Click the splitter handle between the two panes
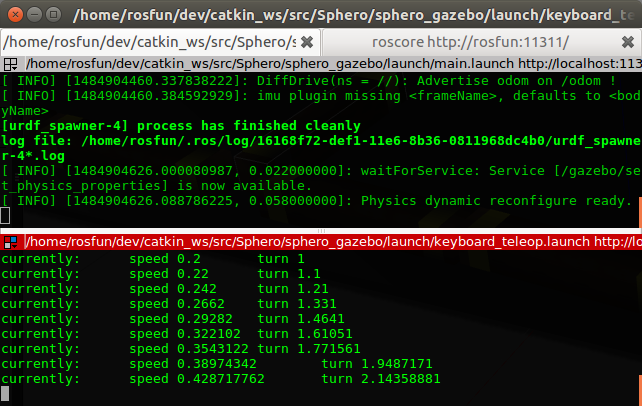The width and height of the screenshot is (642, 406). 321,231
